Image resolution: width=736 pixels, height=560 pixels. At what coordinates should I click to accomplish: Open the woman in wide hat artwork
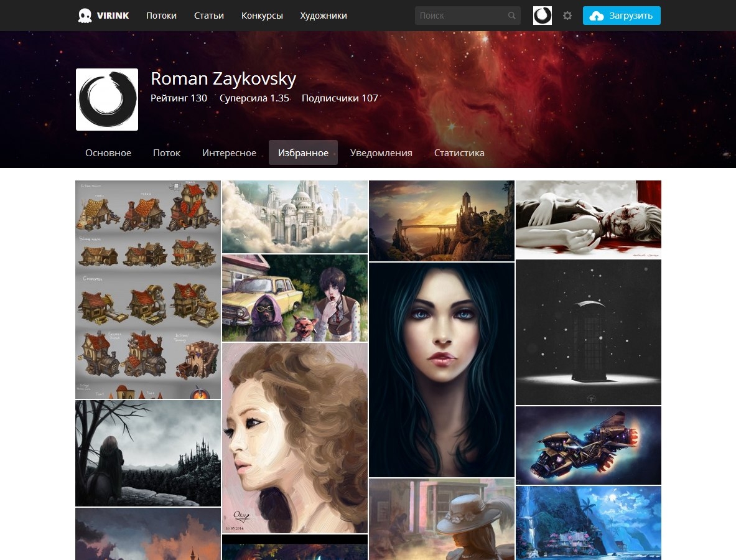(x=442, y=519)
